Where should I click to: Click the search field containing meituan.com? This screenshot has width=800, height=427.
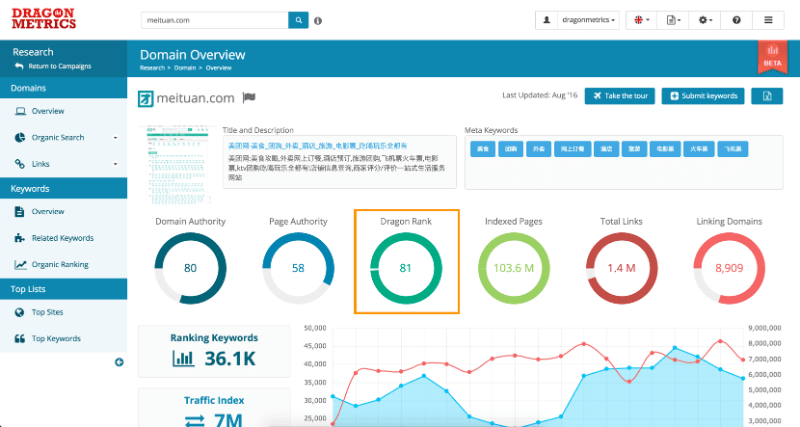(x=215, y=20)
